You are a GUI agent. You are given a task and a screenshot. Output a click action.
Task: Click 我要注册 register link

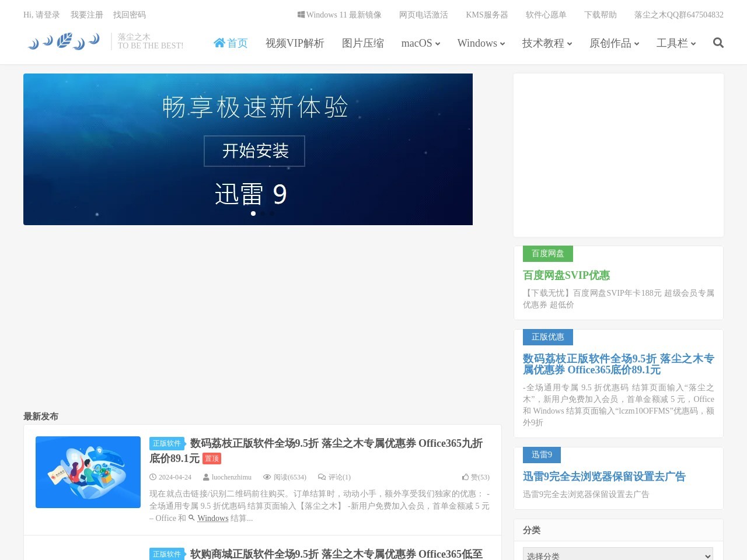[x=87, y=15]
